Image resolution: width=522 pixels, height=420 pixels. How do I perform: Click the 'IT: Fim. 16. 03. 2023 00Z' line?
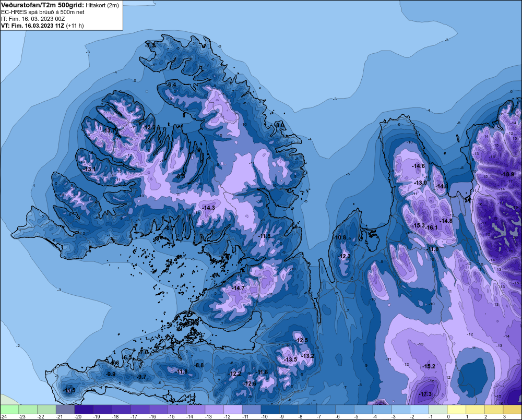pos(32,19)
